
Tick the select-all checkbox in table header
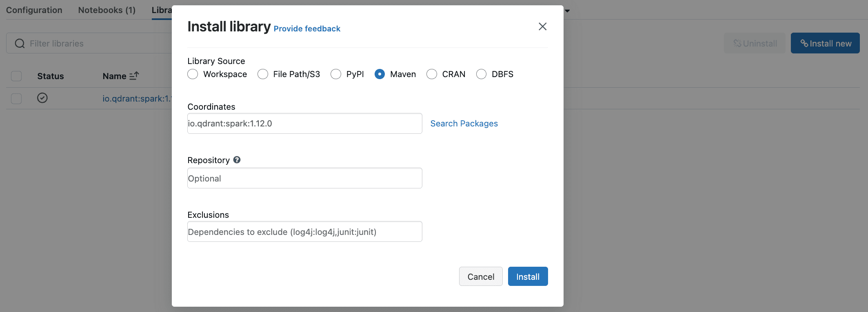[x=16, y=76]
